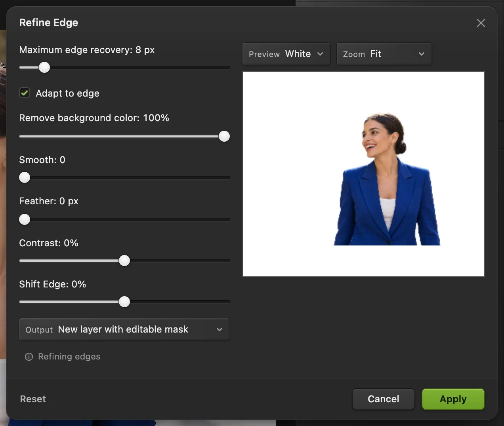Click the Feather slider handle

(25, 219)
